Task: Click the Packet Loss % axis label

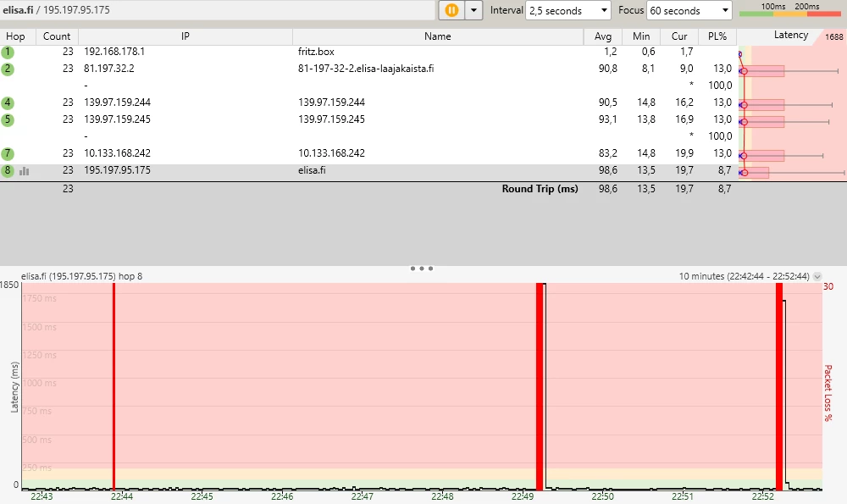Action: point(828,393)
